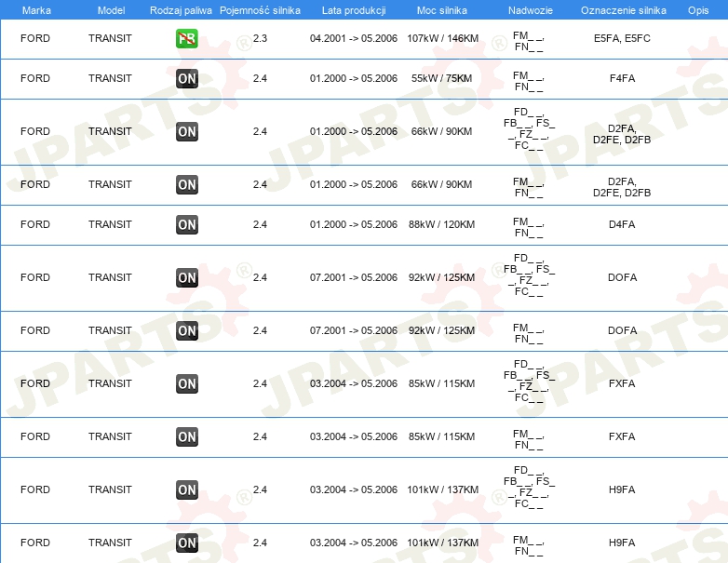
Task: Click power value 55kW / 75KM
Action: tap(441, 78)
